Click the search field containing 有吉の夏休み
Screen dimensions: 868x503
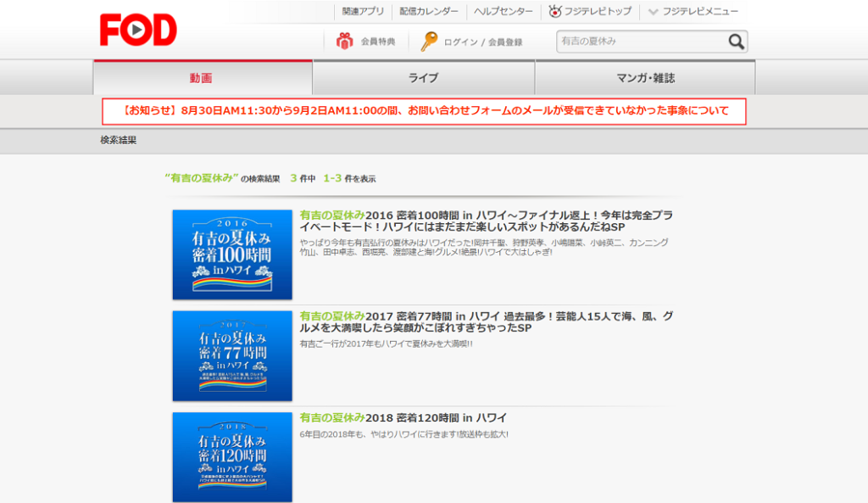tap(642, 42)
